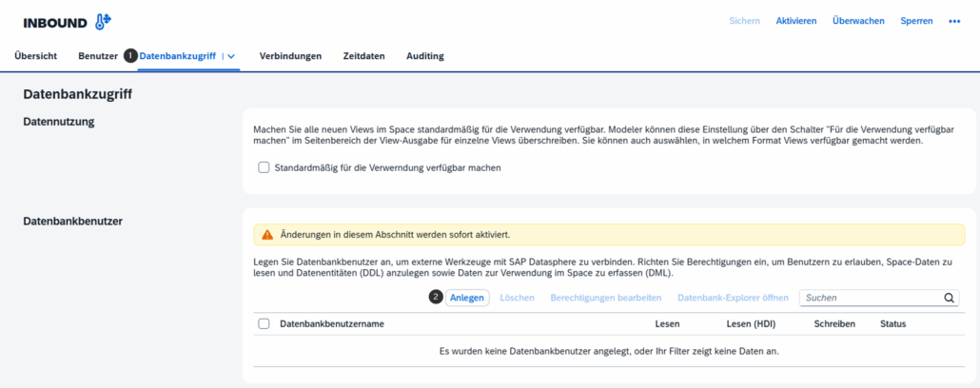Click the INBOUND space title

pos(55,23)
